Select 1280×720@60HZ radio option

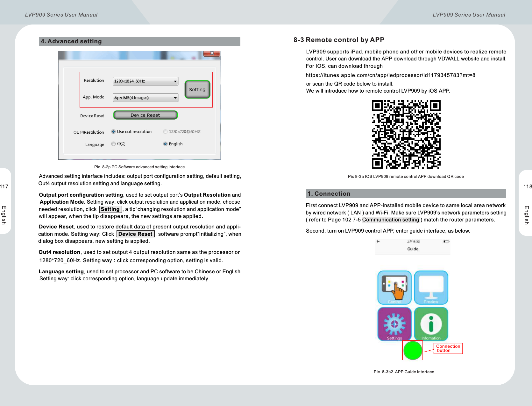pos(165,132)
